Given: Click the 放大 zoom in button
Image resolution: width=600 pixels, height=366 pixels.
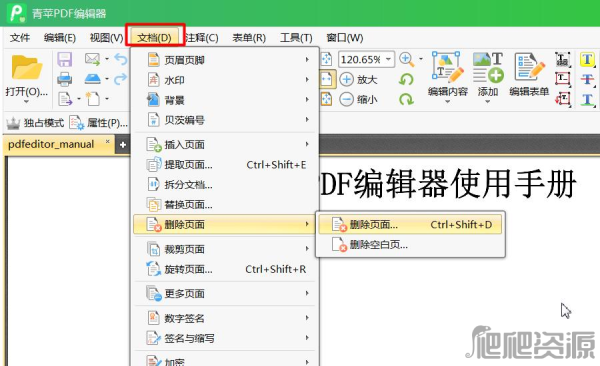Looking at the screenshot, I should click(359, 80).
